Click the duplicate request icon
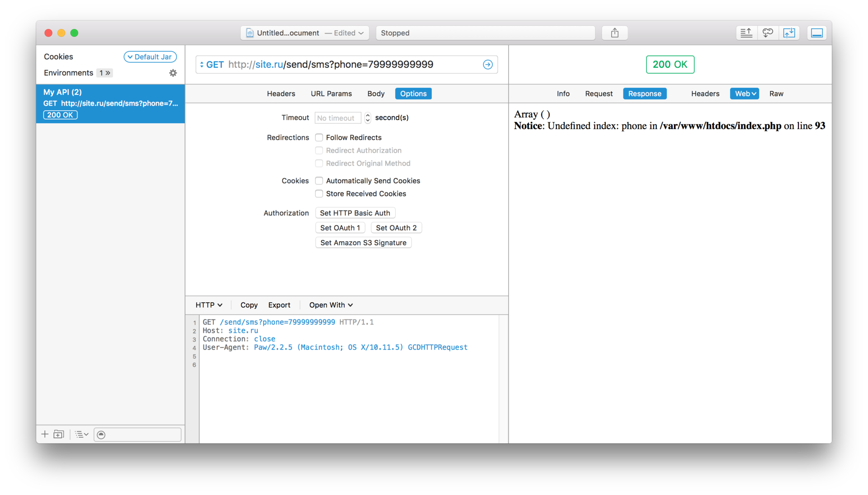The width and height of the screenshot is (868, 495). pos(58,434)
